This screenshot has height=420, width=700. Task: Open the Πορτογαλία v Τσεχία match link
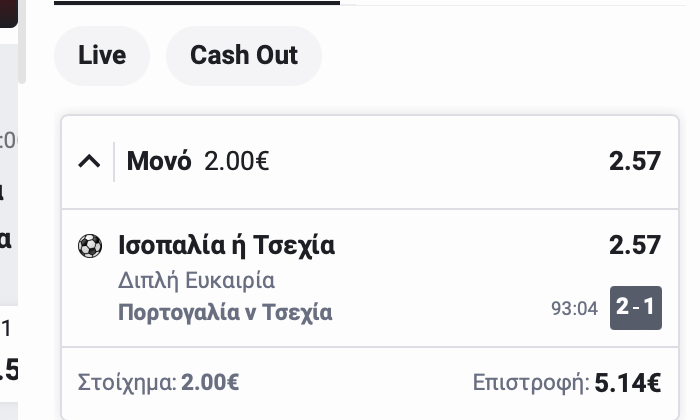tap(225, 312)
